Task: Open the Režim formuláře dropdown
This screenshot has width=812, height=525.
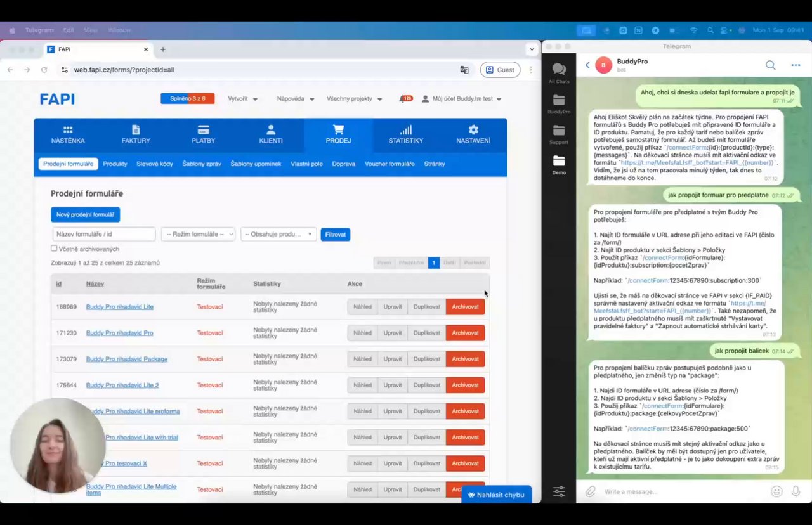Action: (198, 234)
